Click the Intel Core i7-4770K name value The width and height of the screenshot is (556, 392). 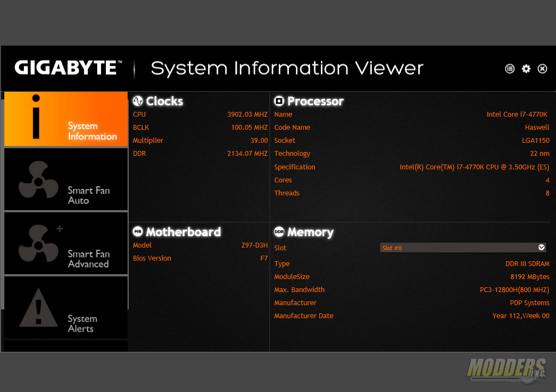point(517,114)
